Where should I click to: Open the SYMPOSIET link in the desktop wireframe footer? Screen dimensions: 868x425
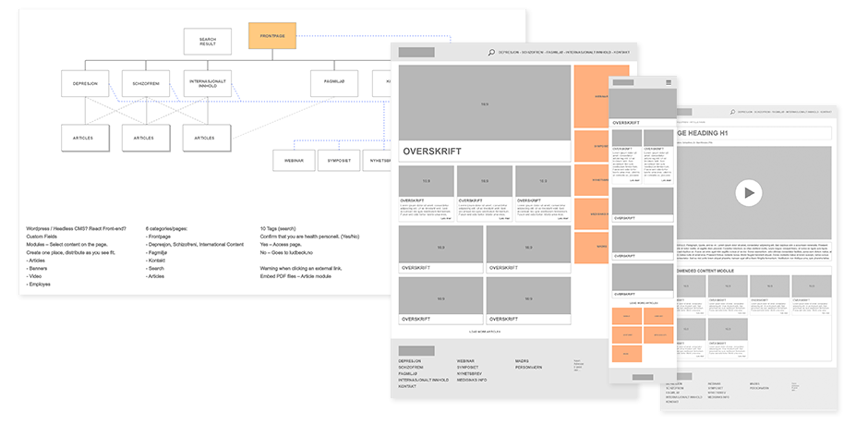(x=468, y=368)
